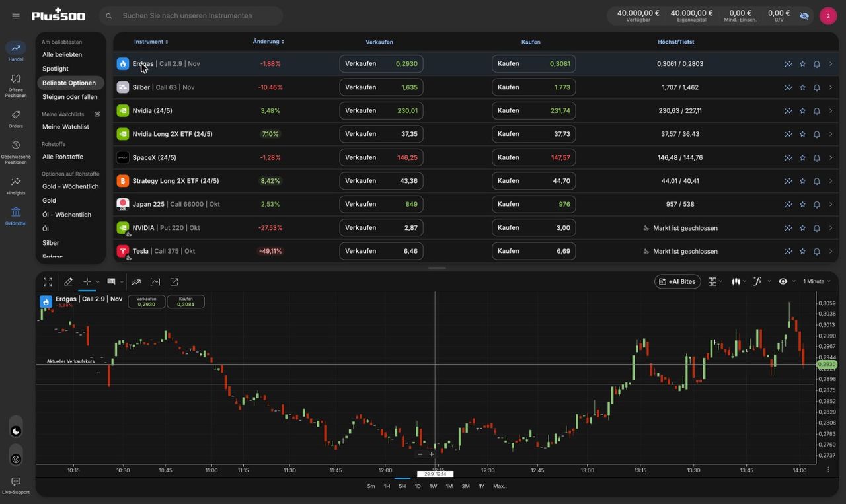Switch the chart range to the 1D tab
This screenshot has height=504, width=846.
(418, 486)
